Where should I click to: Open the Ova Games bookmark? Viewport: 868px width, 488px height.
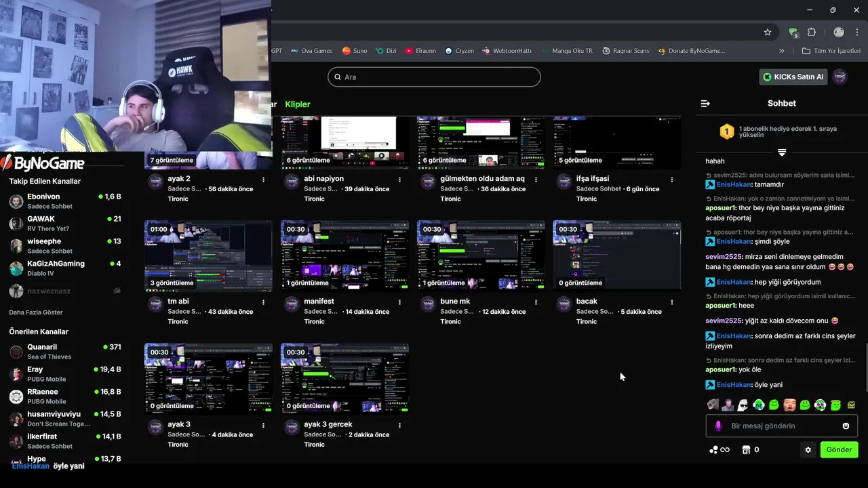tap(311, 51)
